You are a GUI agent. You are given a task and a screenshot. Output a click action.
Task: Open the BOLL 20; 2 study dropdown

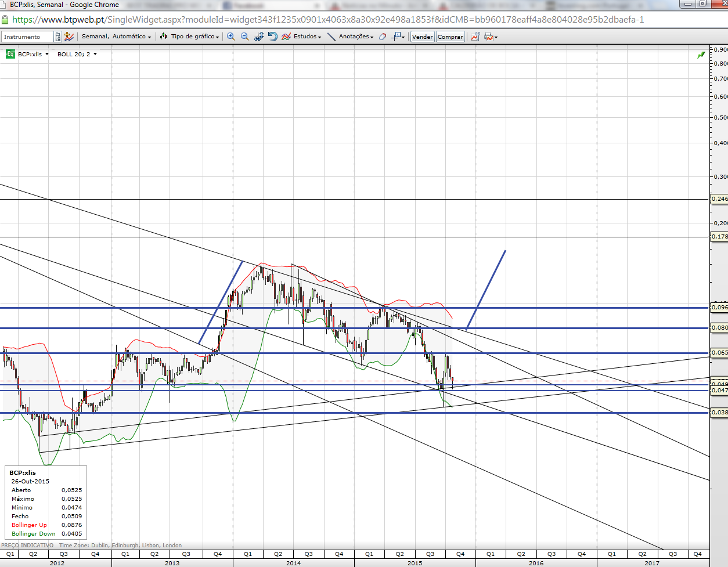coord(77,54)
